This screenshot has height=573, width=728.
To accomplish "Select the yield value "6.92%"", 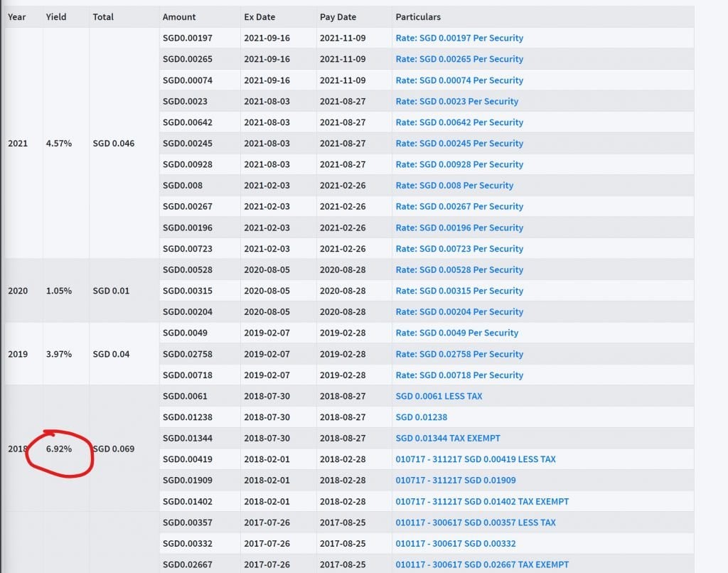I will (x=59, y=449).
